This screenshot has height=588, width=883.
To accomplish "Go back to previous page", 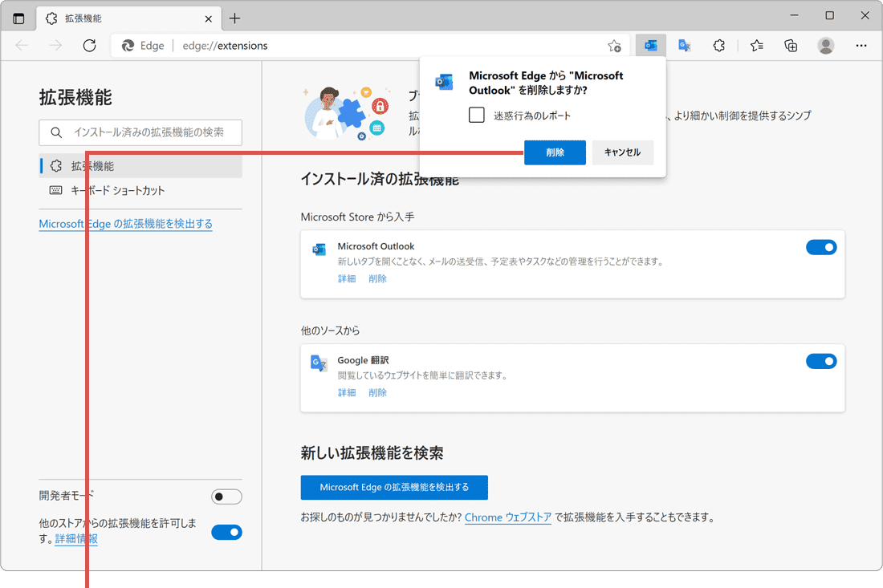I will click(x=22, y=46).
